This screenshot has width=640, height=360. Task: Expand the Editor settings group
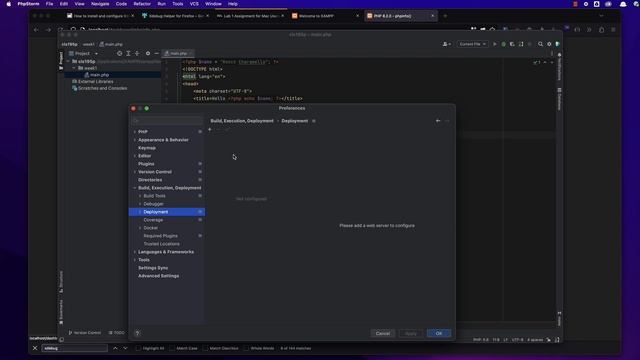[x=135, y=156]
